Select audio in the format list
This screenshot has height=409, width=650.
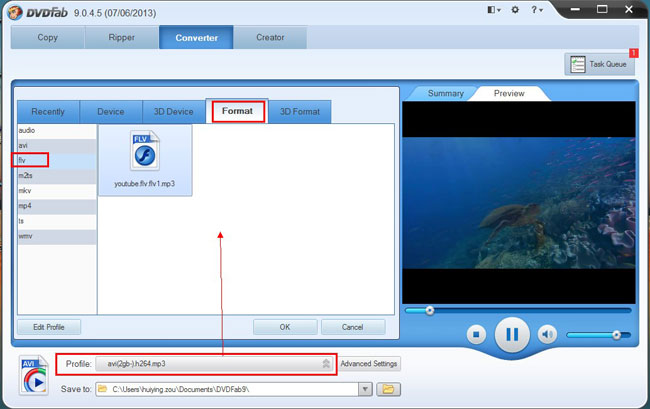[x=57, y=131]
